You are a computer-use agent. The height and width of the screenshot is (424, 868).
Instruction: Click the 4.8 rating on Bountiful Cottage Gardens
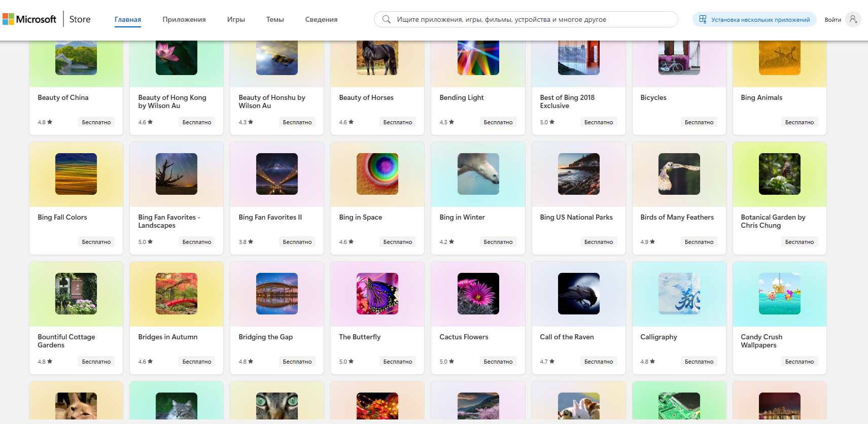pyautogui.click(x=45, y=362)
